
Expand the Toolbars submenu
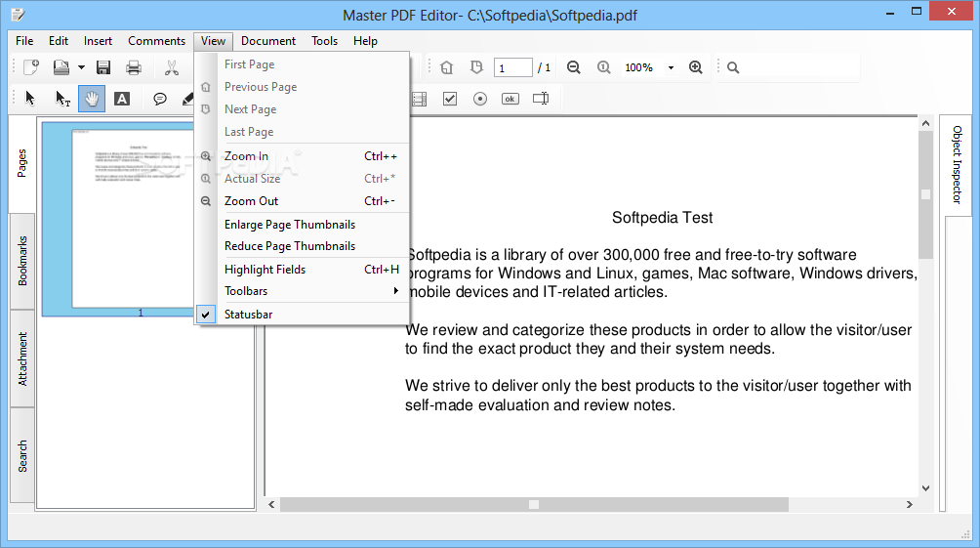click(303, 291)
